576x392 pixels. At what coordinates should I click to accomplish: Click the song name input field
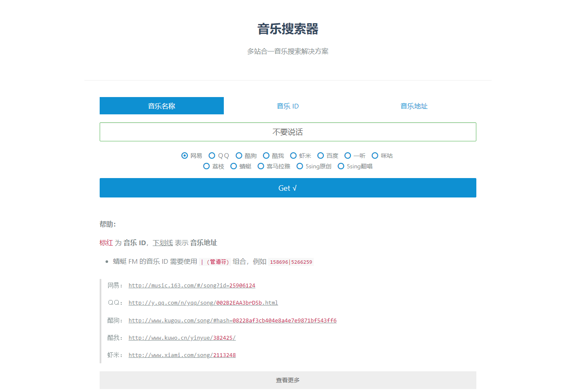[288, 132]
